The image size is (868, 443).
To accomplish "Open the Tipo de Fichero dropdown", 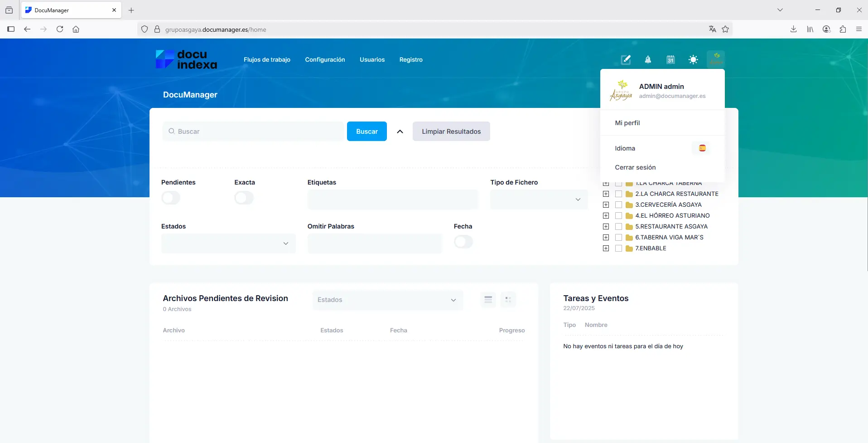I will tap(539, 200).
